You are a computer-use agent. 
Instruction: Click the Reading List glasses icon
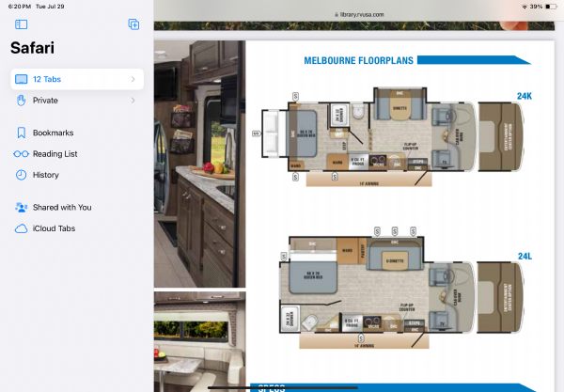(22, 154)
